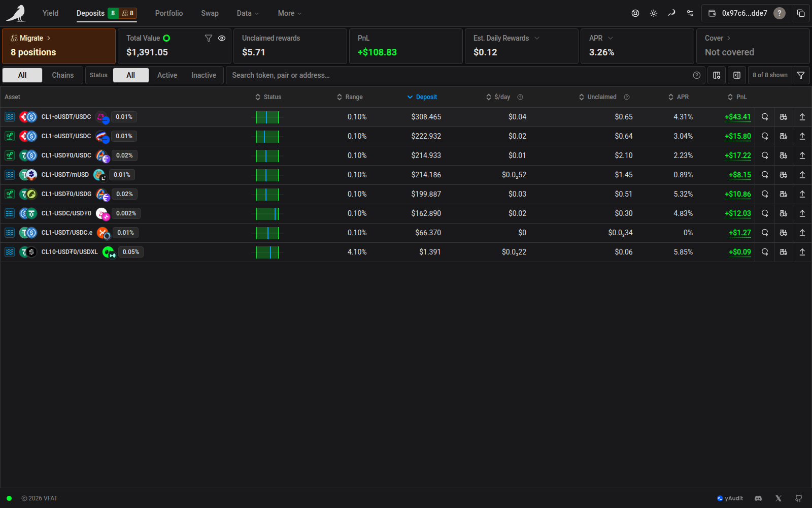Open PnL +$43.41 details
The height and width of the screenshot is (508, 812).
point(737,117)
